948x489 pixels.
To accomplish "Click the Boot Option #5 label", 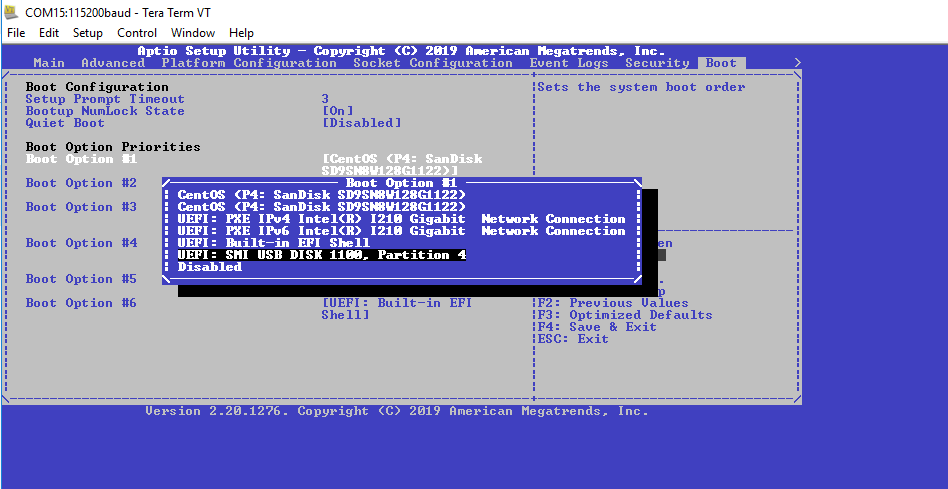I will point(81,279).
